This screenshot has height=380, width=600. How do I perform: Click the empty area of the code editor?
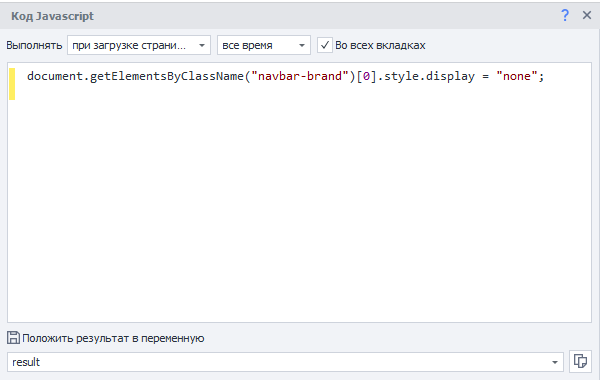pos(299,207)
